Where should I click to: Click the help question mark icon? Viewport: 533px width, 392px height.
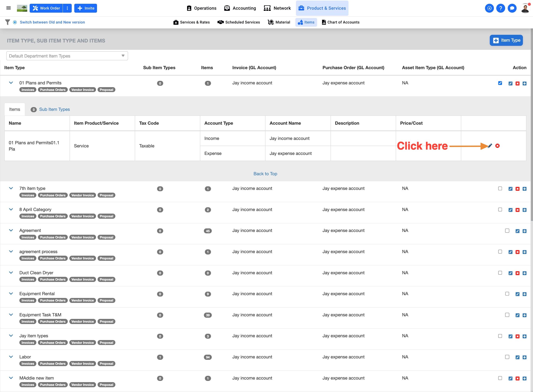[501, 8]
